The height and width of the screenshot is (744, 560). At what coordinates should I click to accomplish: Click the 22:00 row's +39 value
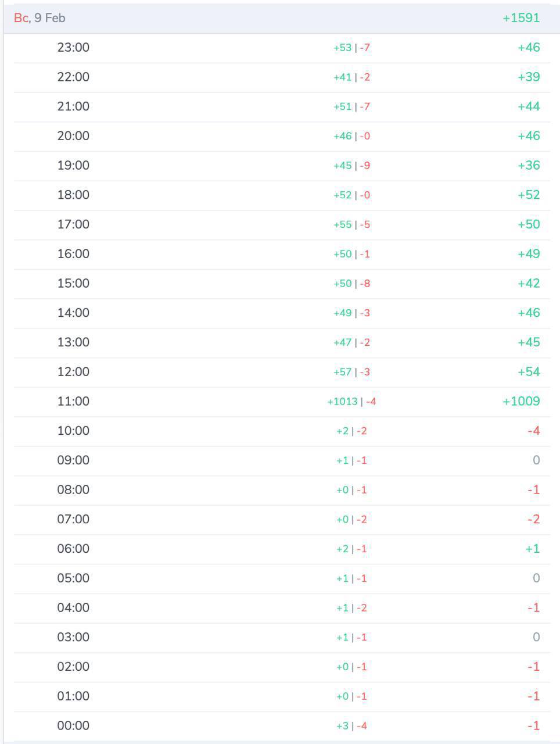(528, 77)
